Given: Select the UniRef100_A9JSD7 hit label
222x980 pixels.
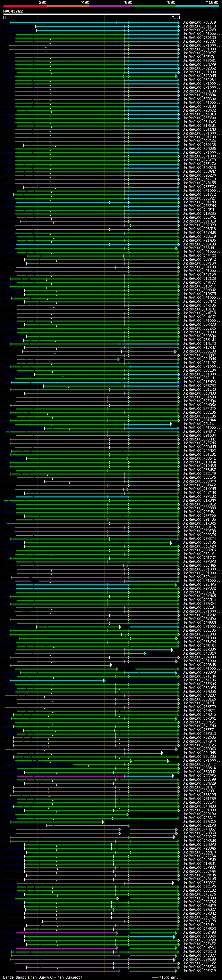Looking at the screenshot, I should pos(199,41).
